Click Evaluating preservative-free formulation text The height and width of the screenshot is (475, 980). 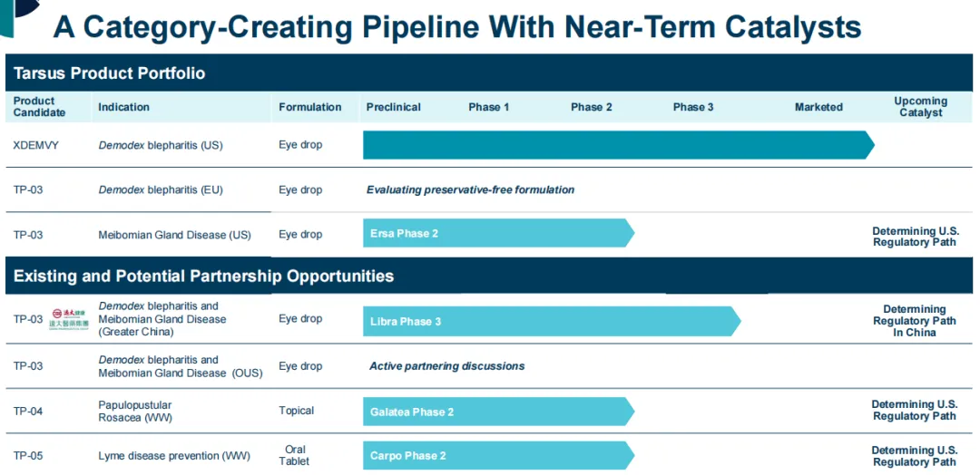tap(470, 190)
